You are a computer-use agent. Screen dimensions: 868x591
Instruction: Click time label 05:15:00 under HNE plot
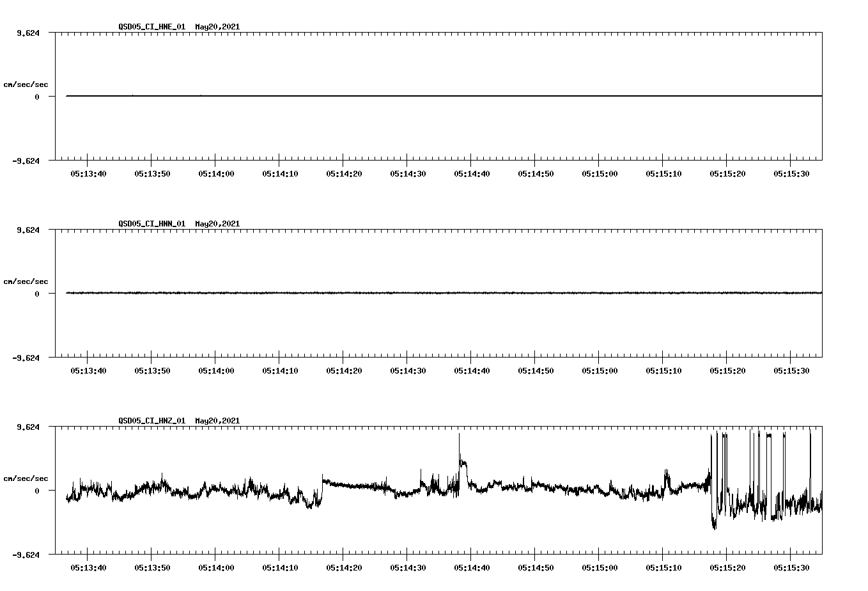[x=600, y=173]
